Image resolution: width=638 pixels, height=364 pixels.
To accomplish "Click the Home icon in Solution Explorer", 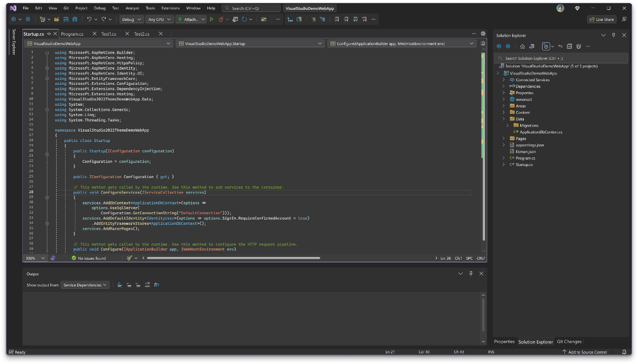I will 522,46.
